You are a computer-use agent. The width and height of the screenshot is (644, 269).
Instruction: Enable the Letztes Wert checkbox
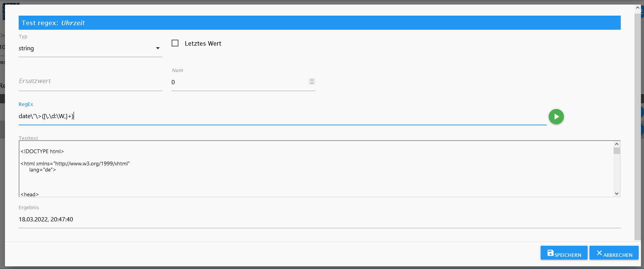pos(175,43)
